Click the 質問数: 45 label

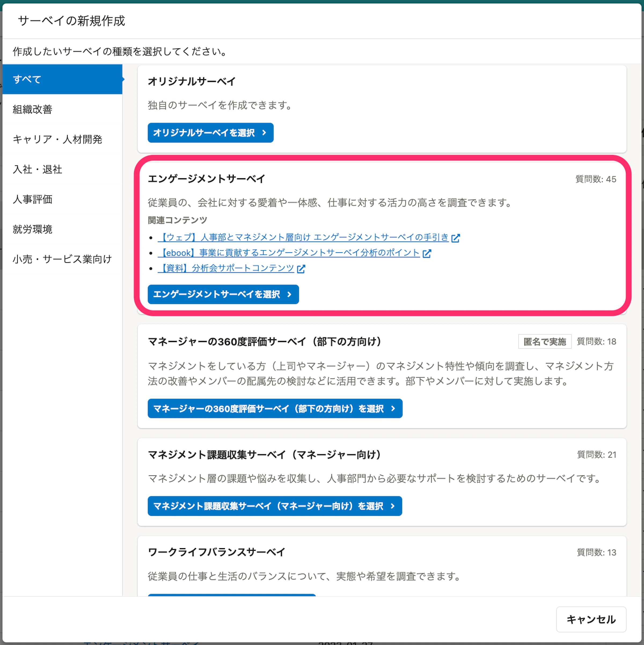pyautogui.click(x=596, y=179)
